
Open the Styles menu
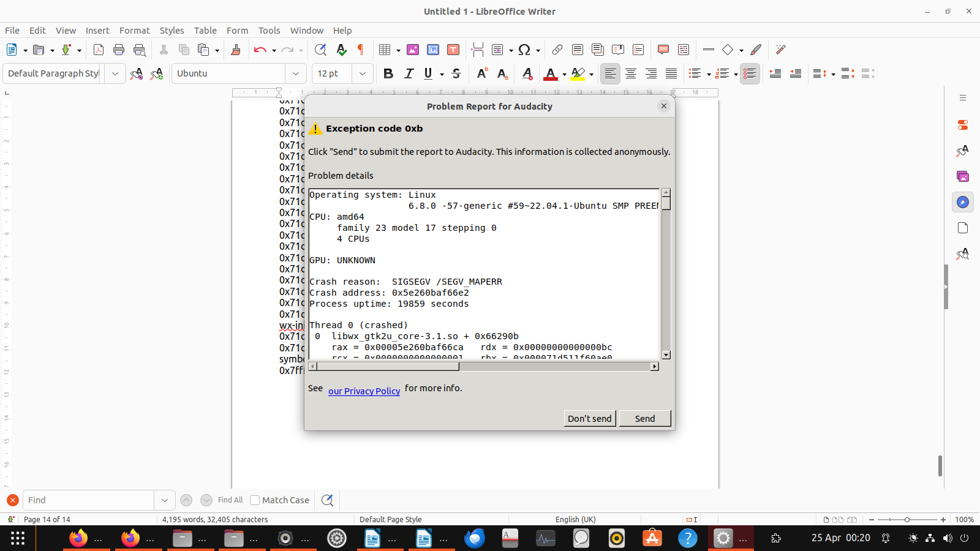171,31
